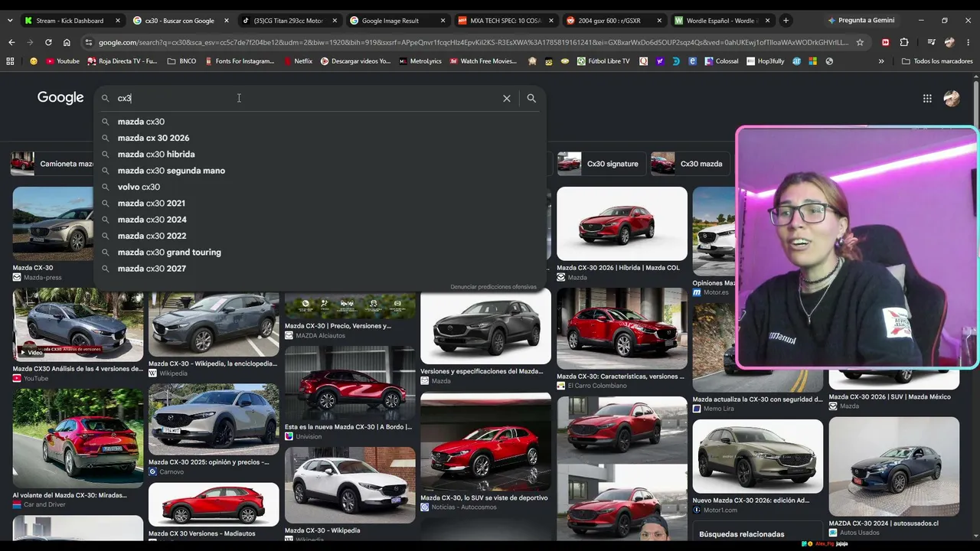Image resolution: width=980 pixels, height=551 pixels.
Task: Open the media controls icon in toolbar
Action: point(931,42)
